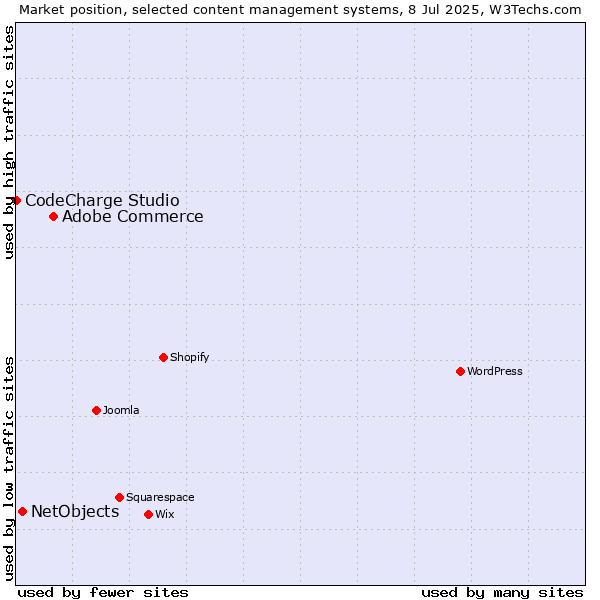600x600 pixels.
Task: Click the 'Joomla' label text
Action: click(121, 410)
